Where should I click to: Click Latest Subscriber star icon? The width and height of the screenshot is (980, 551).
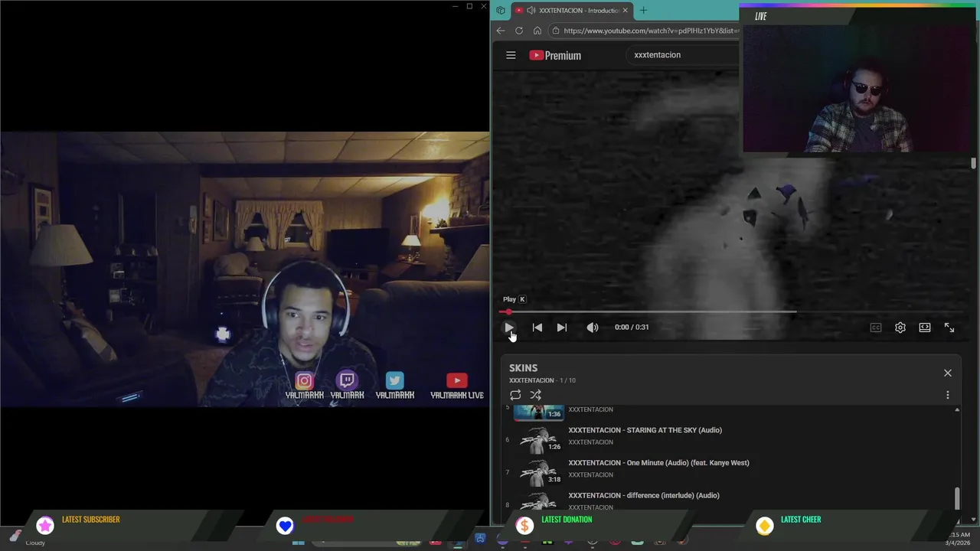[x=45, y=525]
